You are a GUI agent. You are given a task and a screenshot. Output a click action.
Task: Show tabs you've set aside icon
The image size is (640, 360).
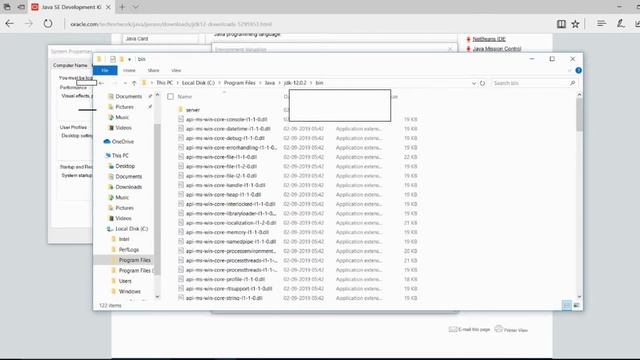7,7
